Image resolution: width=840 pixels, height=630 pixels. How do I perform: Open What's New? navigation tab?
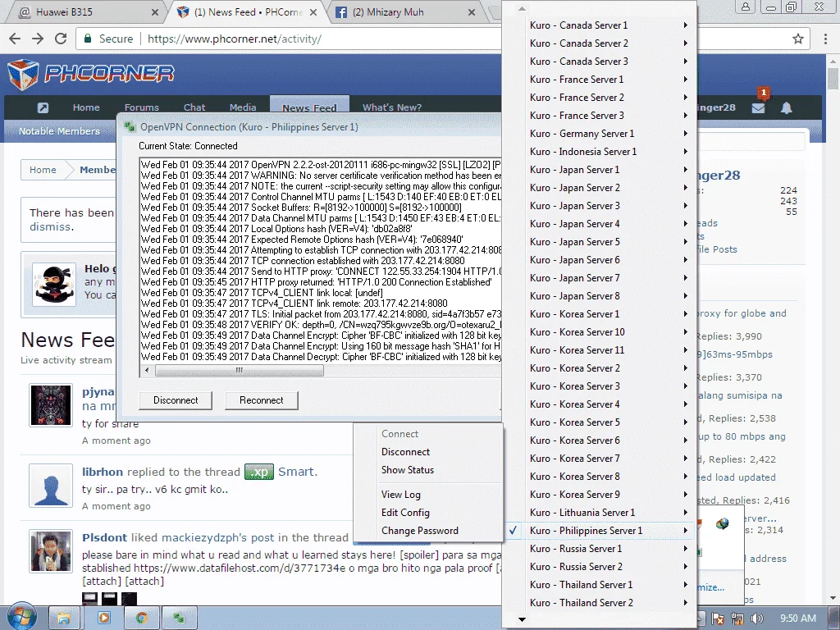pos(392,107)
